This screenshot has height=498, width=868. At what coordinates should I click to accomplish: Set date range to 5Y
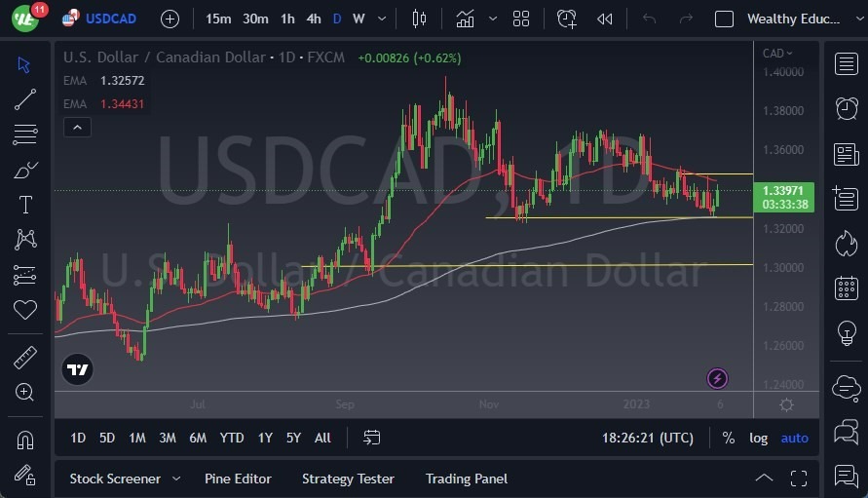(293, 438)
